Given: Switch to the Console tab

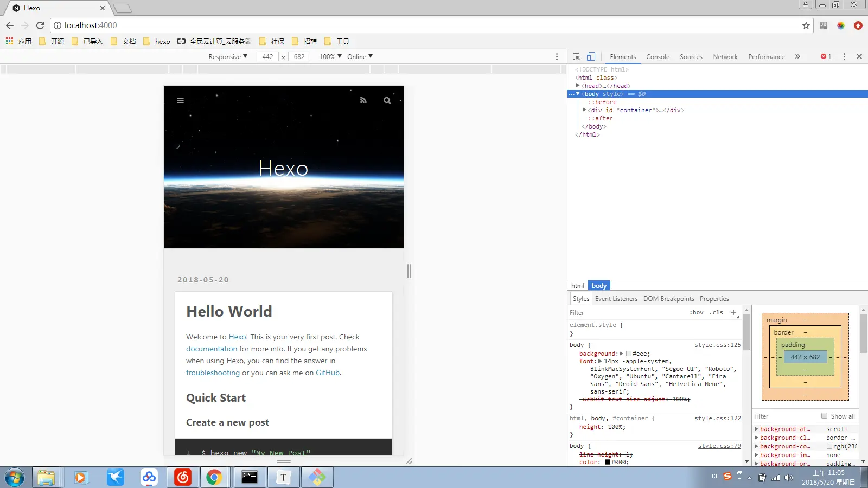Looking at the screenshot, I should (x=658, y=56).
